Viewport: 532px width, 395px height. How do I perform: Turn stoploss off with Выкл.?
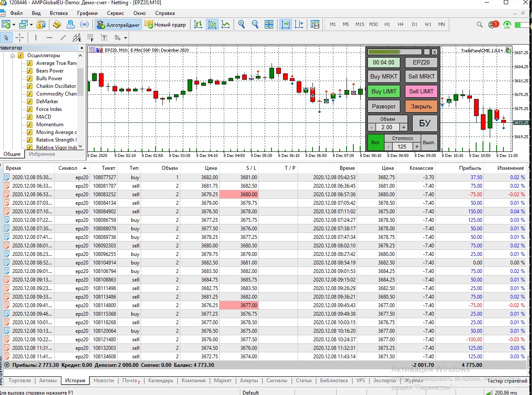429,142
